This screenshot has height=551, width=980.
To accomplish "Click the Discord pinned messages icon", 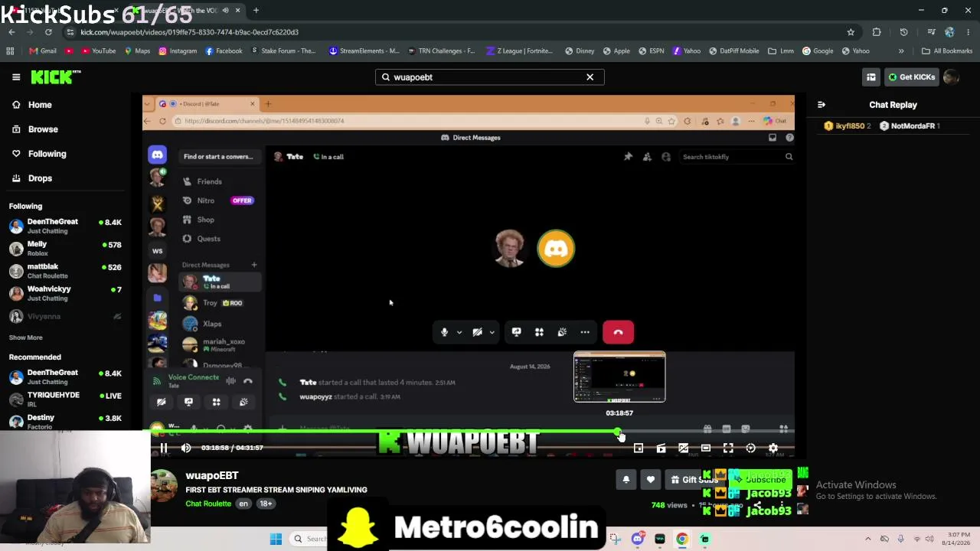I will click(x=628, y=157).
